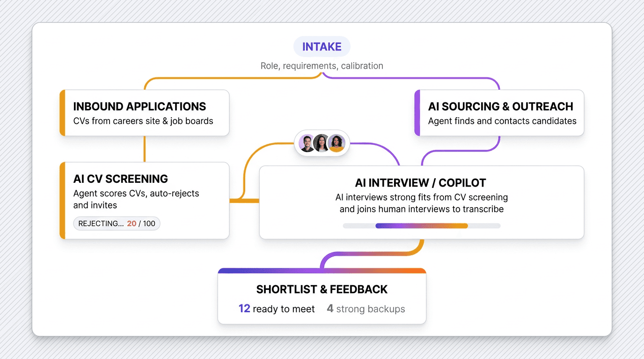This screenshot has height=359, width=644.
Task: Click the interview progress bar under AI INTERVIEW
Action: [422, 225]
